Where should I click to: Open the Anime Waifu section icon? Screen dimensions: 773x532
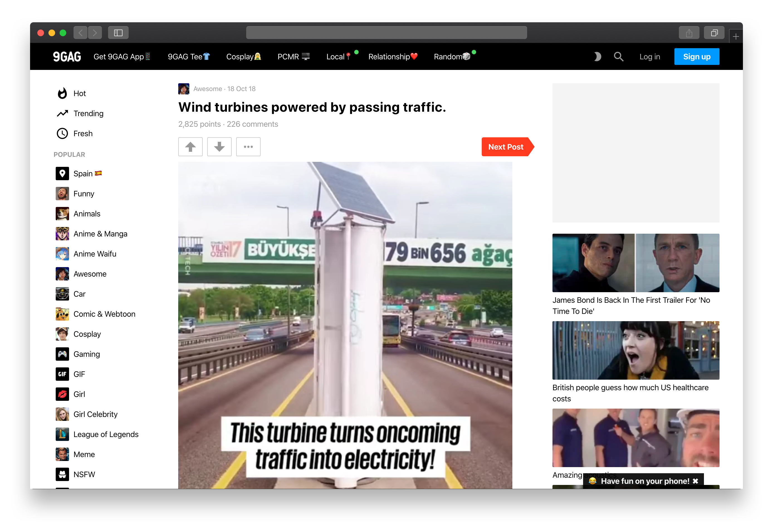coord(62,254)
